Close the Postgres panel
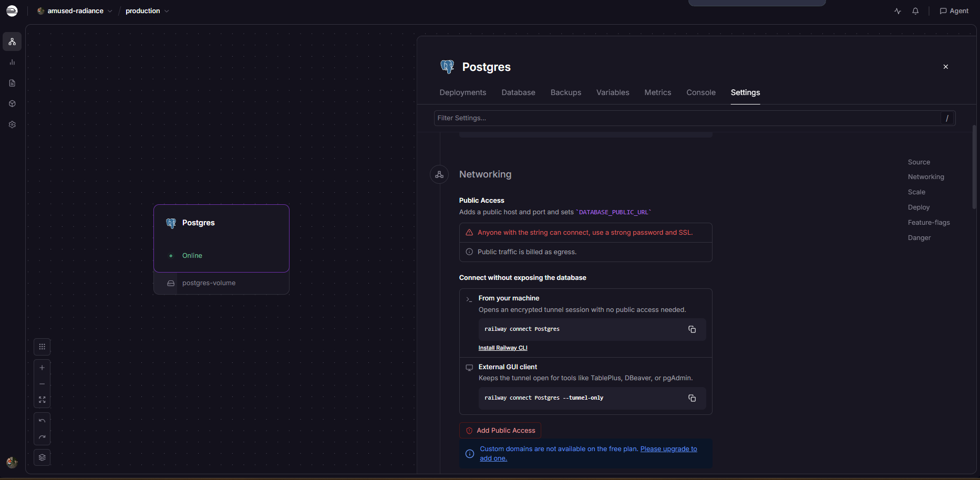 point(946,67)
